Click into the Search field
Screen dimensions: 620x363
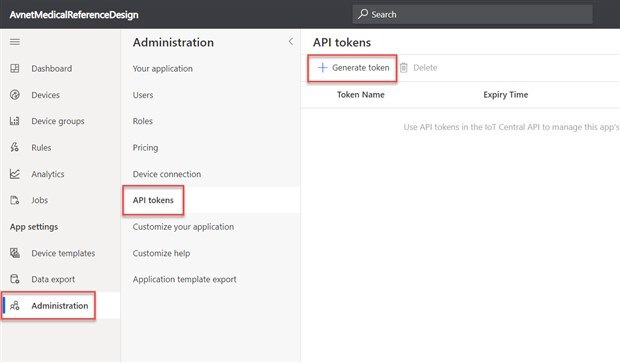tap(473, 14)
